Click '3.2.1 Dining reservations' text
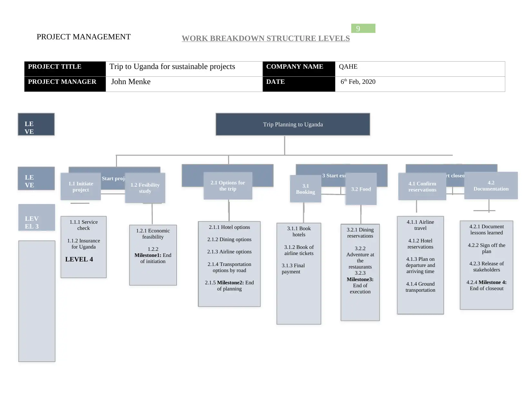 (x=360, y=233)
